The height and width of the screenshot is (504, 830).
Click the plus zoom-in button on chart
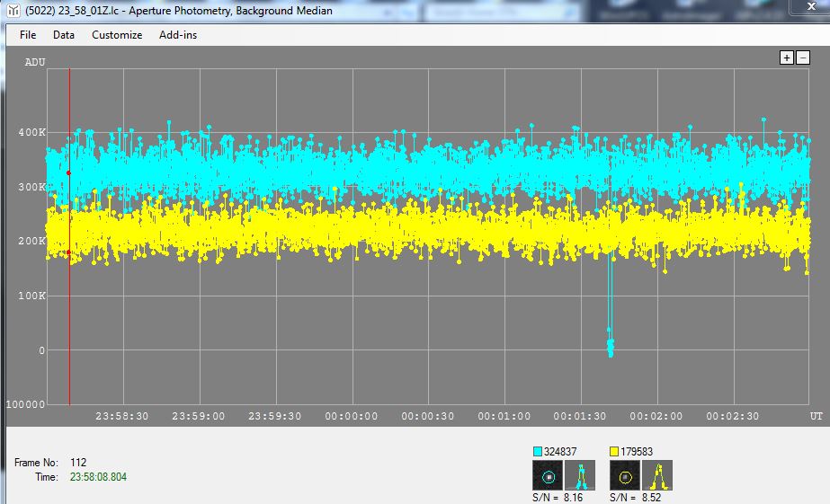(x=786, y=57)
